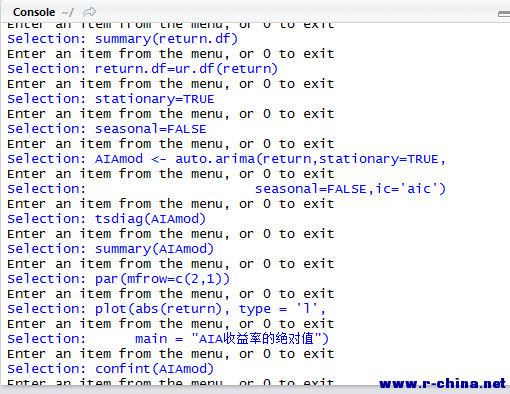Click the line 'Selection: stationary=TRUE'

click(x=111, y=99)
